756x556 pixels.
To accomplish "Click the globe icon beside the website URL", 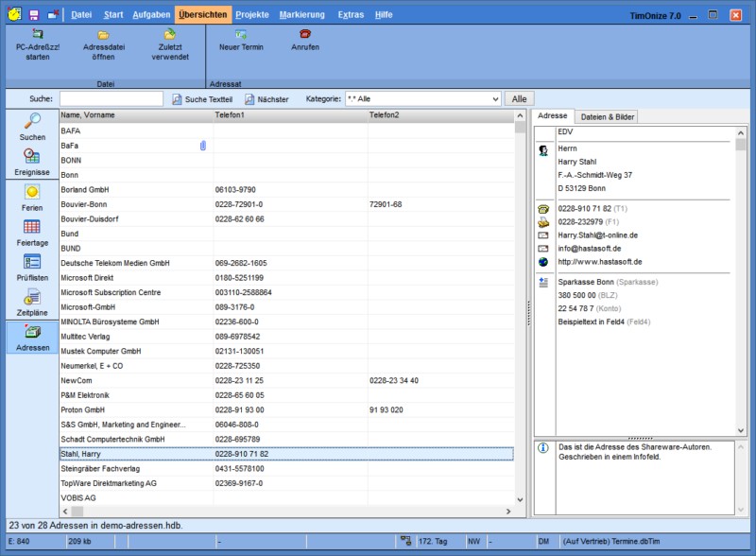I will tap(543, 262).
